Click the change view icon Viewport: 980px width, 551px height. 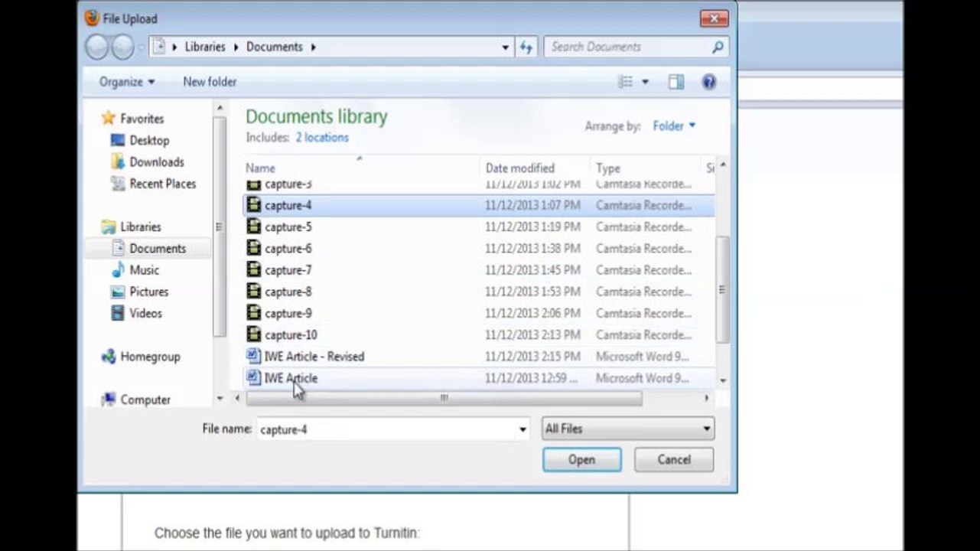pyautogui.click(x=626, y=82)
